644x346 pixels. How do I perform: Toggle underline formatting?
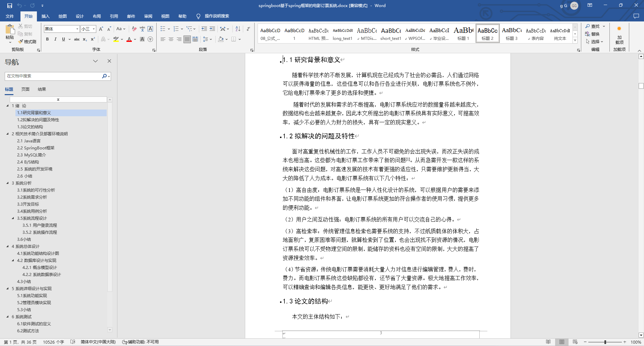63,39
